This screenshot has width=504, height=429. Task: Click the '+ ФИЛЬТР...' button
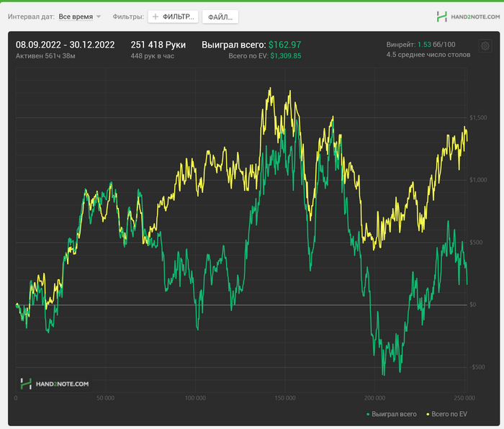click(x=173, y=17)
